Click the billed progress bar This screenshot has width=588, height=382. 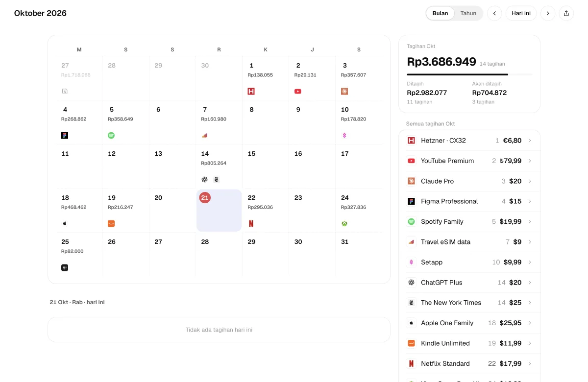click(x=469, y=74)
